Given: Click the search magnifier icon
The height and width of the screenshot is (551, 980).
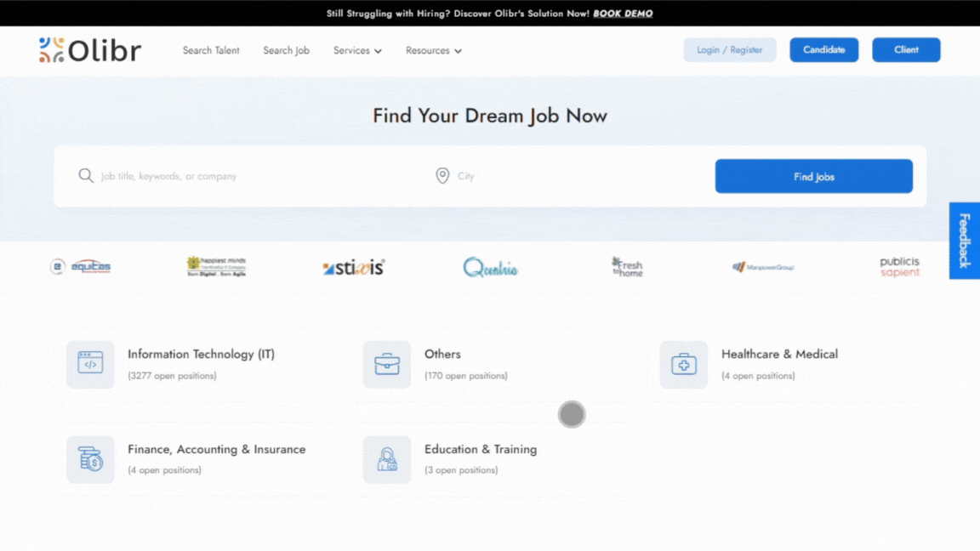Looking at the screenshot, I should [x=86, y=176].
